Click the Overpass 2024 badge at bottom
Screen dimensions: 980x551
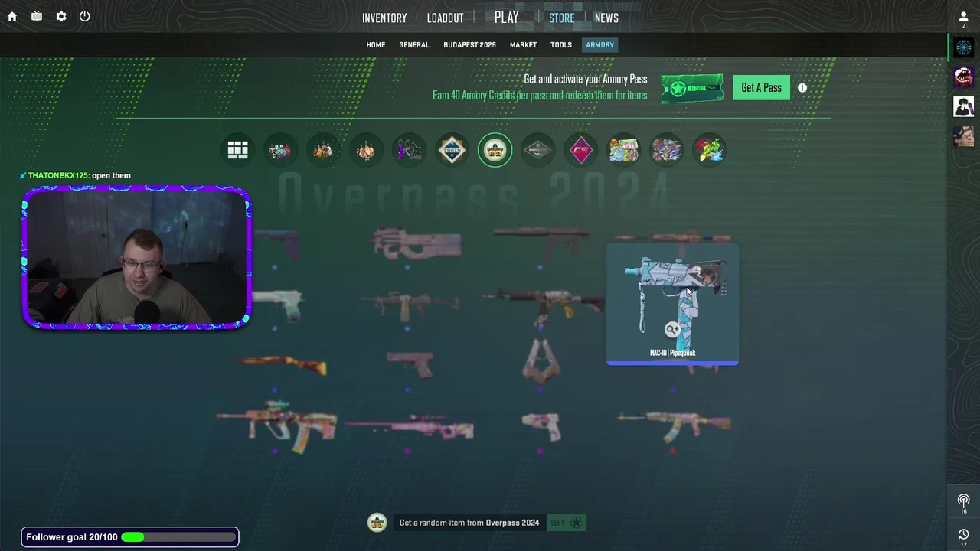pyautogui.click(x=377, y=523)
